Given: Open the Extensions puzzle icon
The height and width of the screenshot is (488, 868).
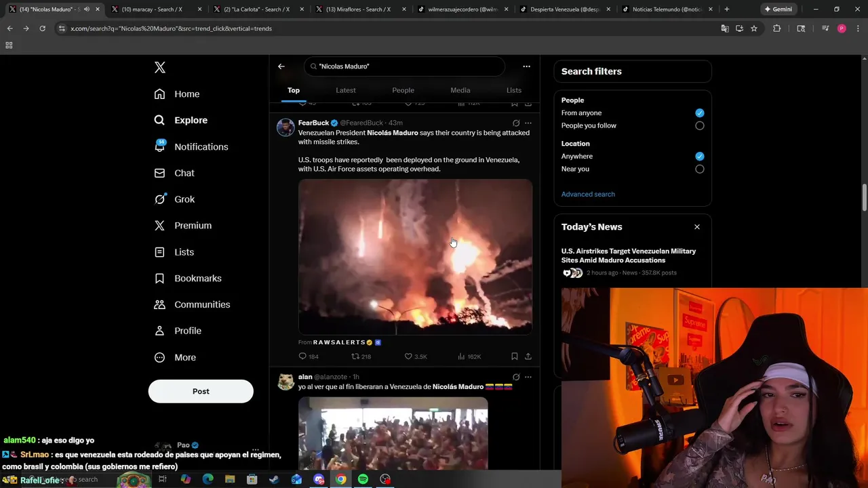Looking at the screenshot, I should point(777,28).
